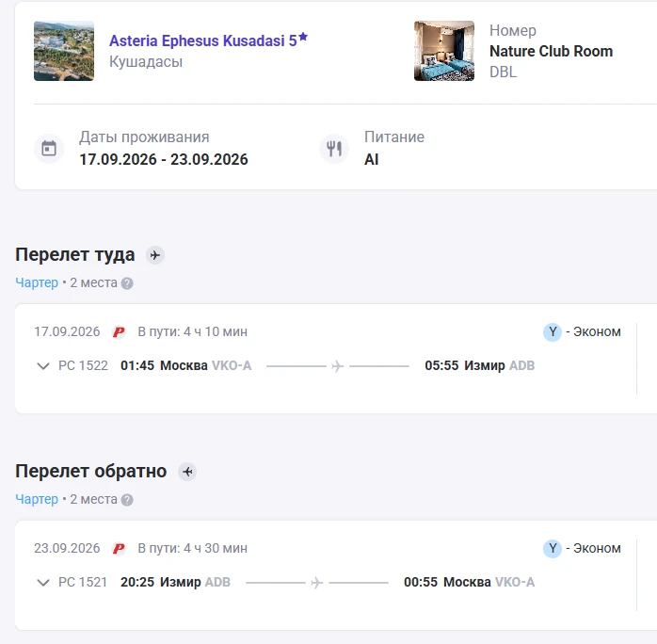Click arrival time 00:55 Москва VKO-A
The image size is (657, 644).
(470, 582)
